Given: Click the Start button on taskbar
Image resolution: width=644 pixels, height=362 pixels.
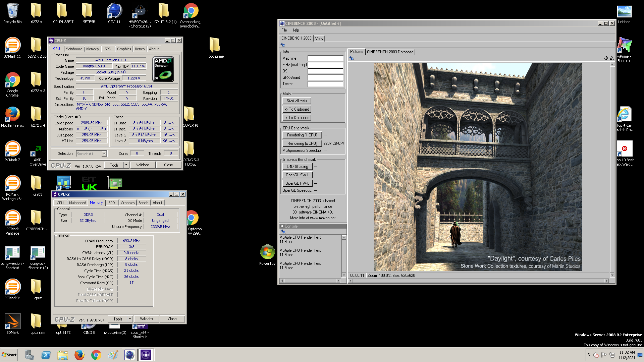Looking at the screenshot, I should pos(9,355).
